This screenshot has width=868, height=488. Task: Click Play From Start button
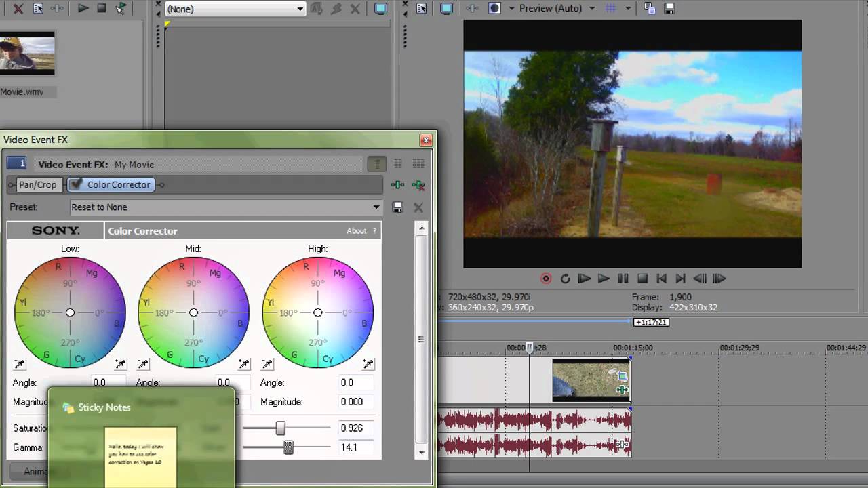pos(584,279)
